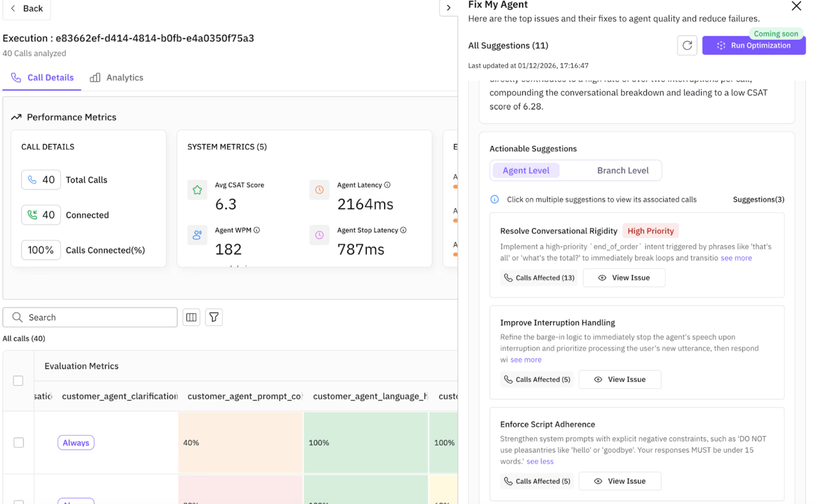Screen dimensions: 815x504
Task: Click the 6.3 Avg CSAT Score value
Action: click(x=226, y=204)
